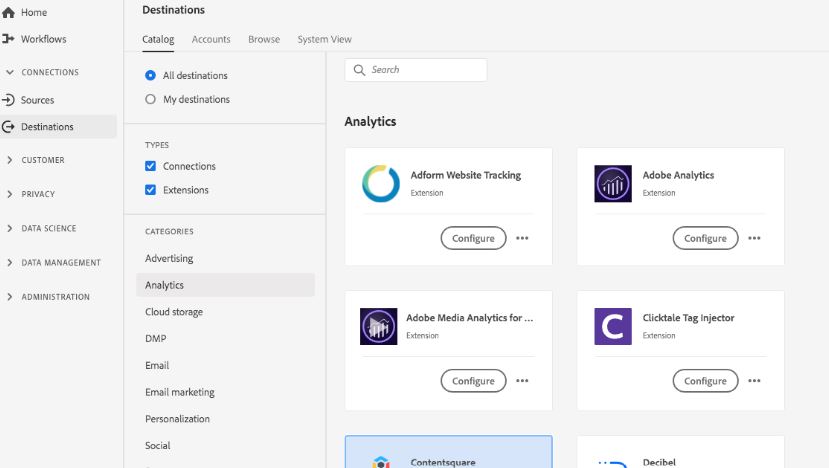Click the Adobe Analytics card title

[678, 175]
